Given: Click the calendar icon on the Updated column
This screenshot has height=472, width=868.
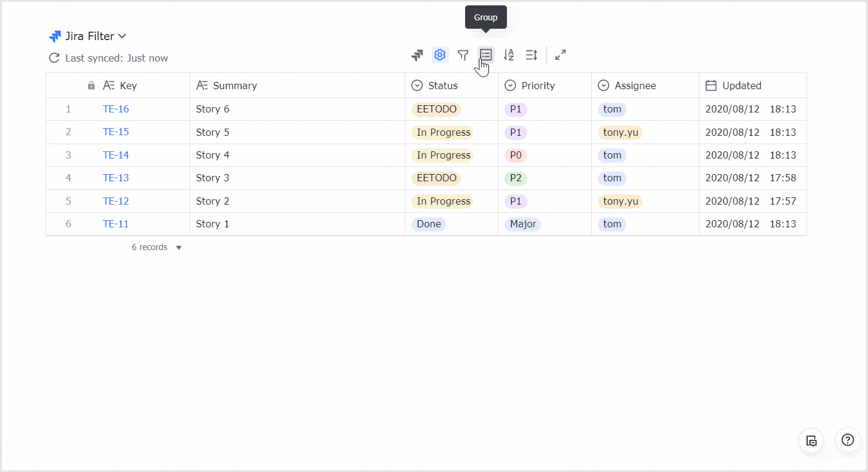Looking at the screenshot, I should click(711, 86).
